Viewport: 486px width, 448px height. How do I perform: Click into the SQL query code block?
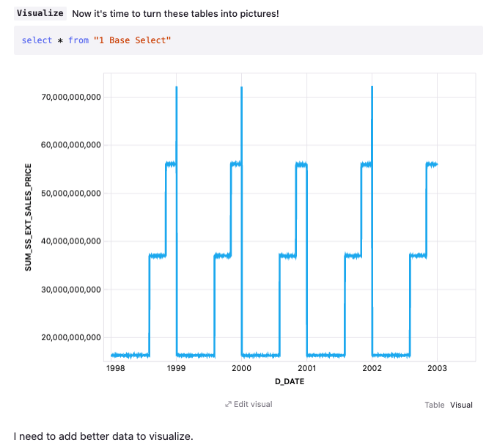pyautogui.click(x=293, y=40)
